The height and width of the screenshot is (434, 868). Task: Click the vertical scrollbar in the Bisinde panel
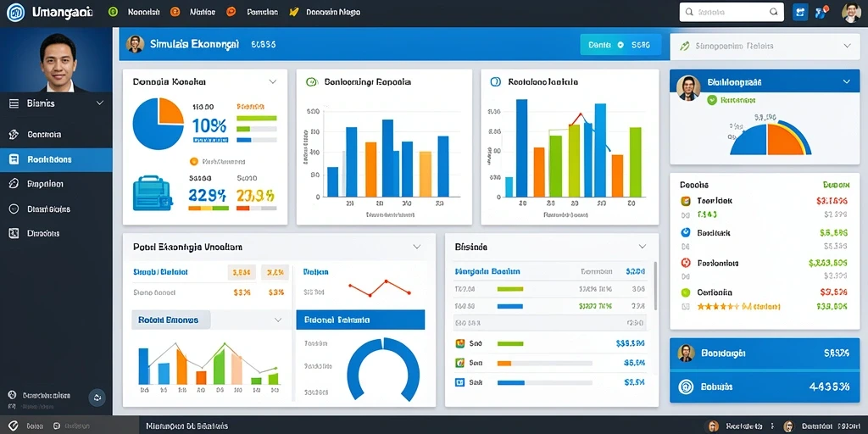pyautogui.click(x=657, y=286)
